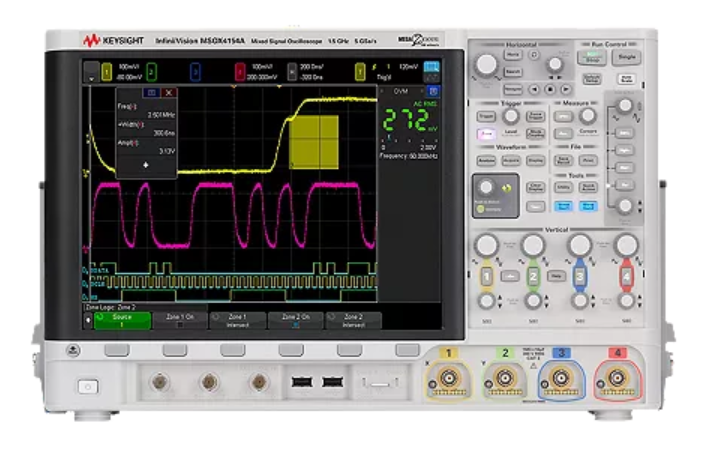Push the Utility key in Tools section
Viewport: 701px width, 450px height.
click(563, 187)
